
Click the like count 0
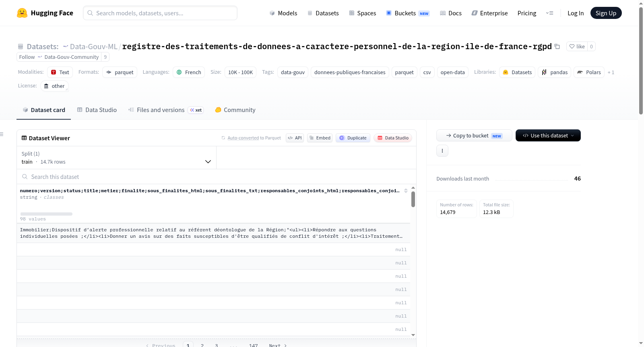[x=591, y=46]
